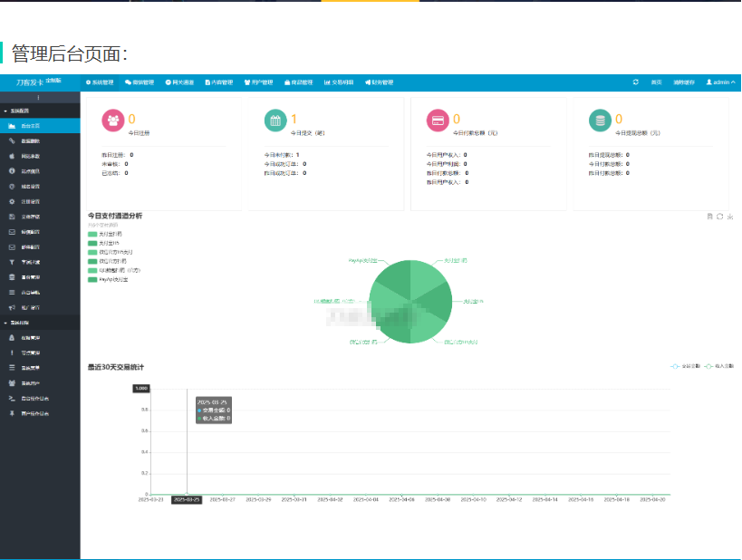Click the restore icon on the pie chart toolbar
Viewport: 742px width, 560px height.
click(x=719, y=217)
